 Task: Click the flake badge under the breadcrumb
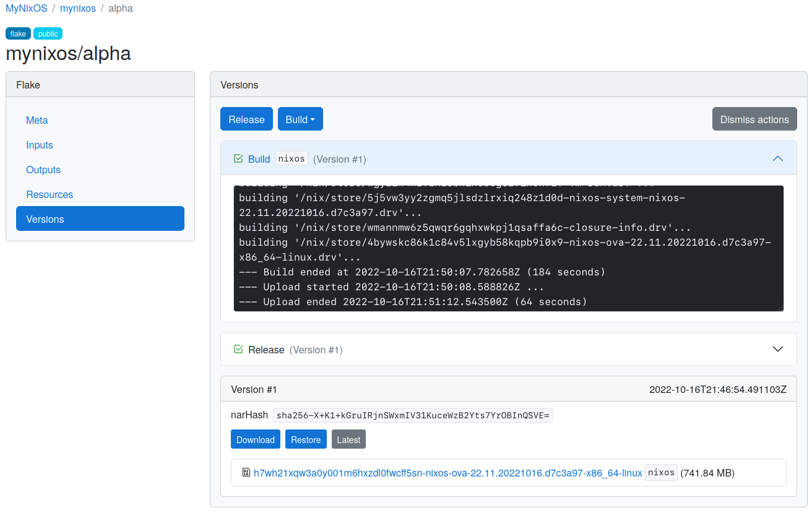[17, 33]
